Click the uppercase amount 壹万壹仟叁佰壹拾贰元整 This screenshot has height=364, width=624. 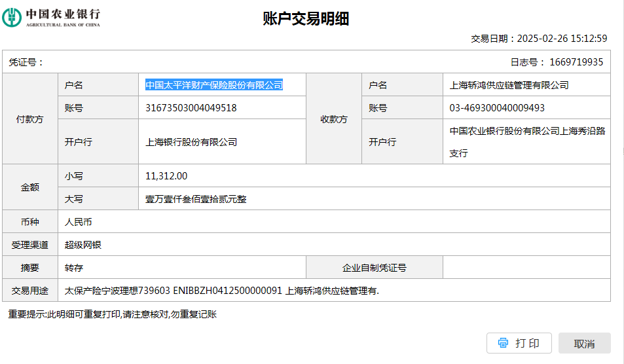[x=196, y=199]
